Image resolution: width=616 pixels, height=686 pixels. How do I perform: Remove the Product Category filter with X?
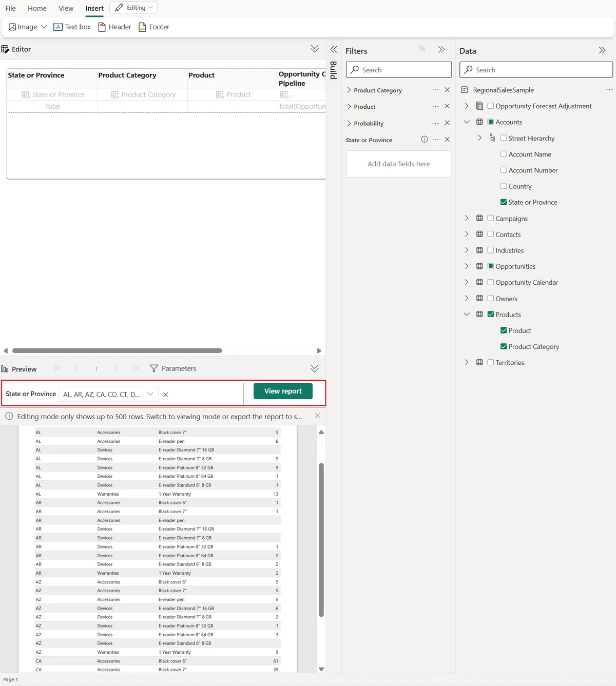pos(447,90)
